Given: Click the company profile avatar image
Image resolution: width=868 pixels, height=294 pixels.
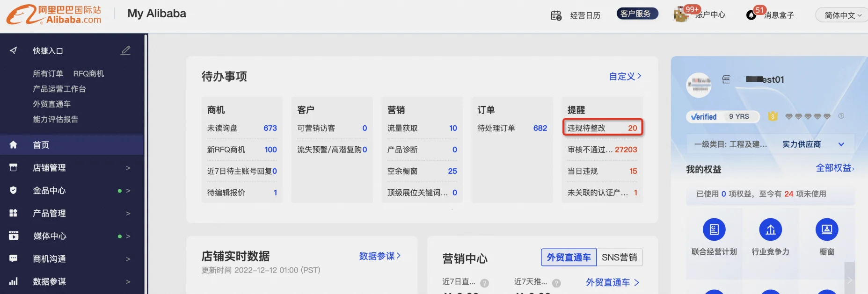Looking at the screenshot, I should (699, 85).
